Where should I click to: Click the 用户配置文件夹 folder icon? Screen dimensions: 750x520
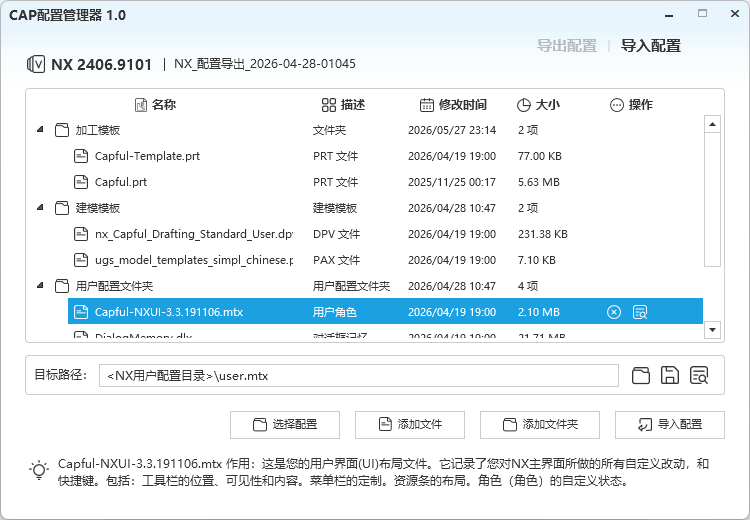(x=62, y=286)
